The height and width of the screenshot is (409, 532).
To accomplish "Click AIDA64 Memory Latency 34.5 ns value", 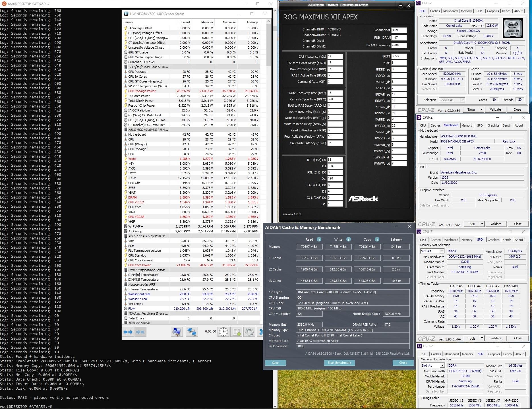I will pyautogui.click(x=396, y=247).
